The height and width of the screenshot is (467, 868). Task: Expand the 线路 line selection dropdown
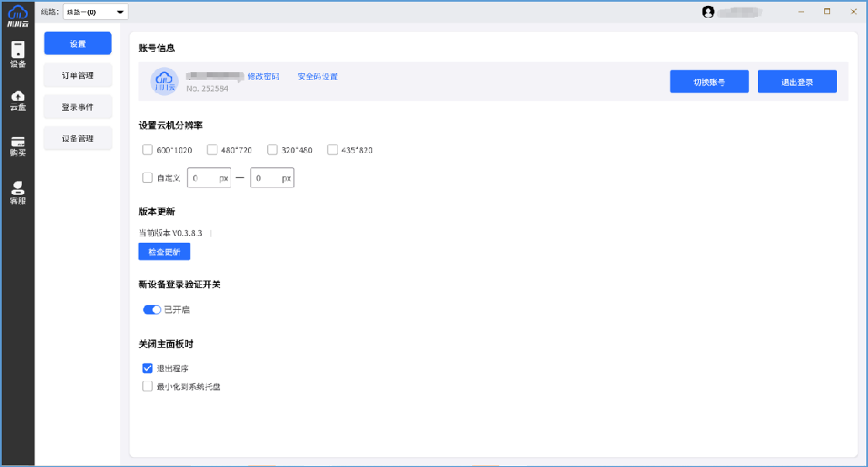96,12
